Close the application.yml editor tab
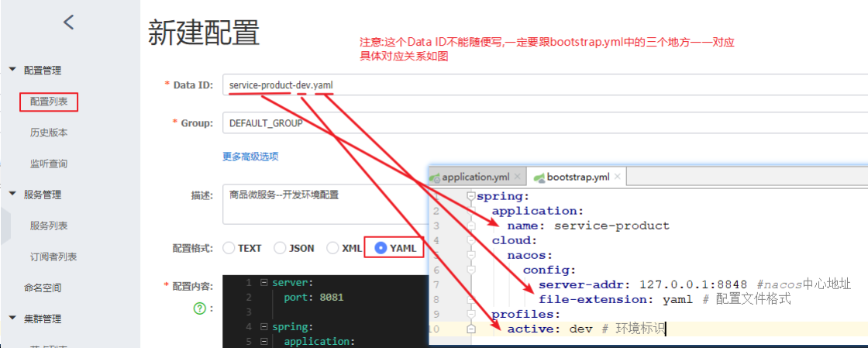The height and width of the screenshot is (348, 868). [518, 177]
